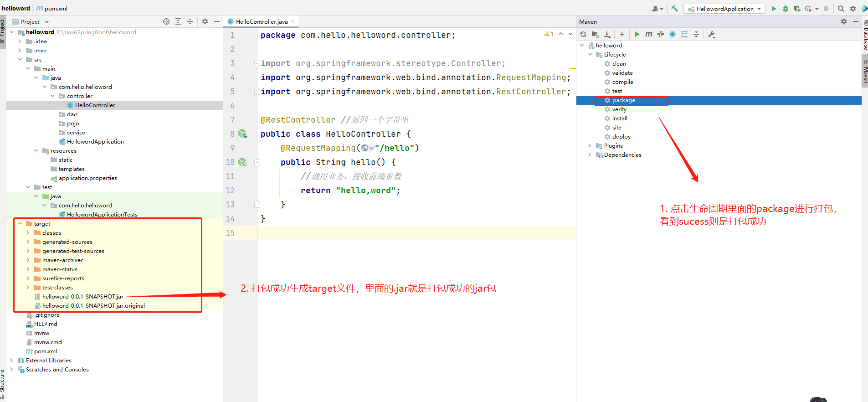Open Maven panel gear options

tap(844, 21)
